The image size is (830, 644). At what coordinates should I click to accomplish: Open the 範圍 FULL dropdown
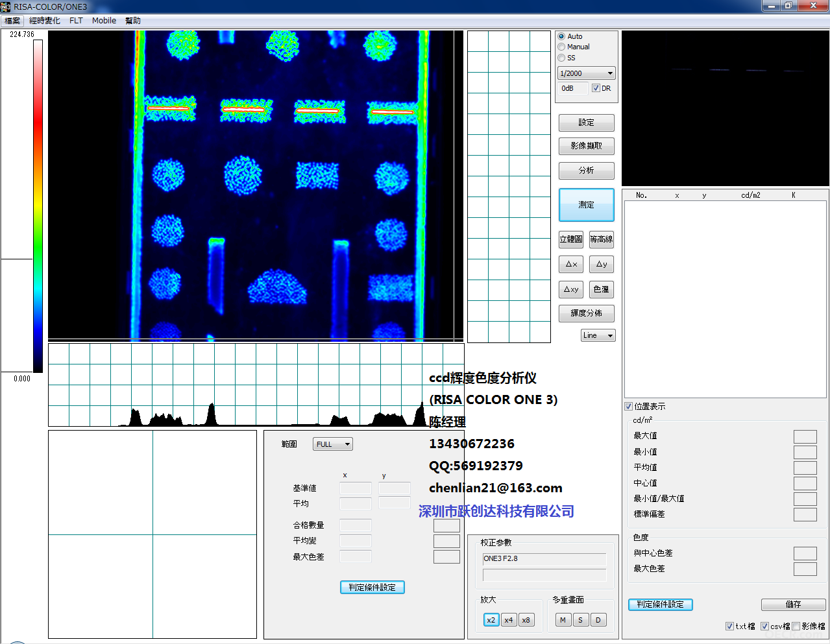(332, 444)
